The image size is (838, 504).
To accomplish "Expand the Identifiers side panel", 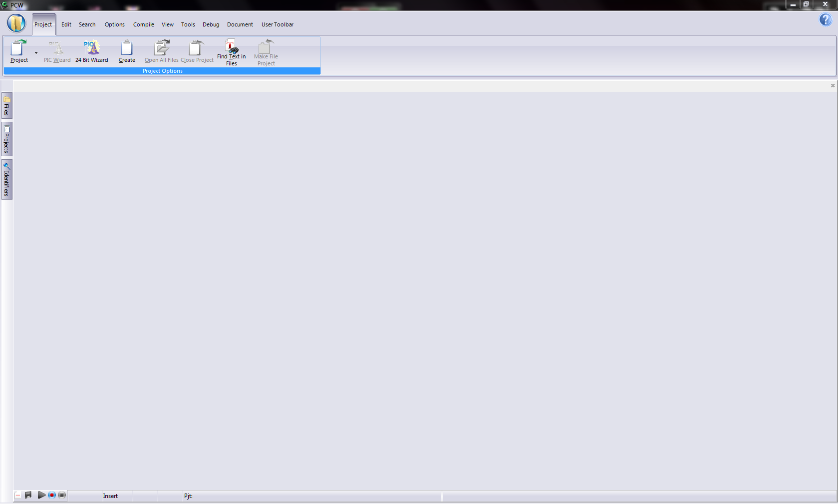I will [7, 179].
